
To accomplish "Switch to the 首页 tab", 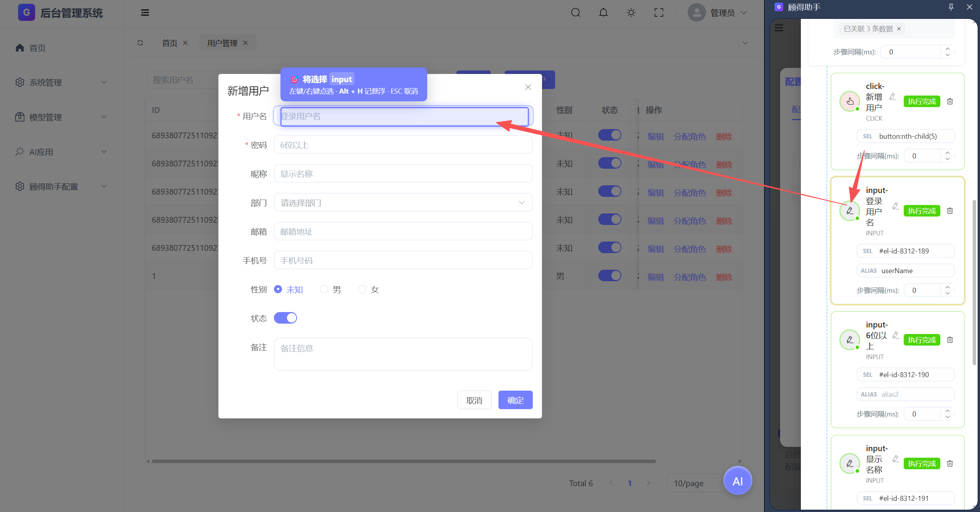I will [169, 43].
